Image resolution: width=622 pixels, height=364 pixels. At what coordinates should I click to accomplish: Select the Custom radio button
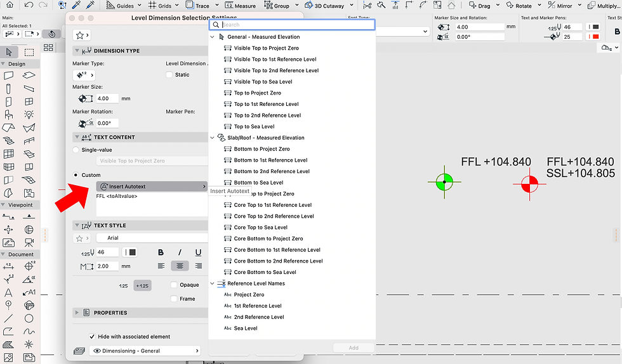point(76,175)
